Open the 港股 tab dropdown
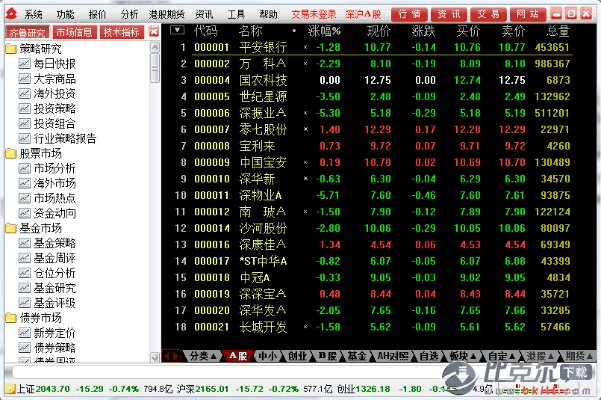The width and height of the screenshot is (601, 400). coord(540,356)
